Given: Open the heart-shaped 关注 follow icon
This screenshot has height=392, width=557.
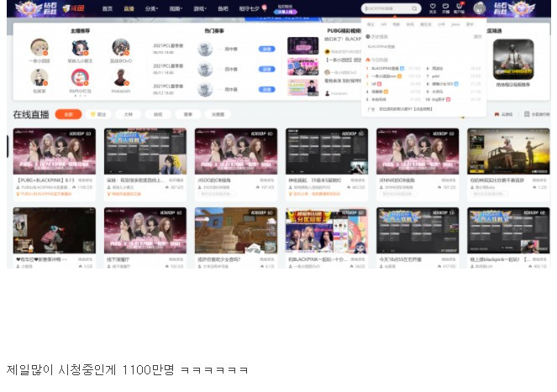Looking at the screenshot, I should click(x=433, y=8).
